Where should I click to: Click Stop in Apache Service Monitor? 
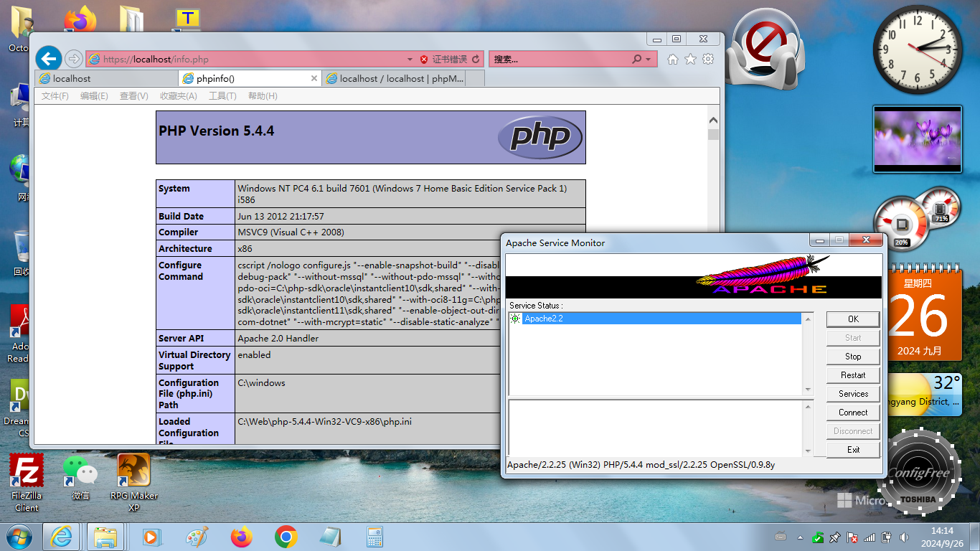point(853,357)
